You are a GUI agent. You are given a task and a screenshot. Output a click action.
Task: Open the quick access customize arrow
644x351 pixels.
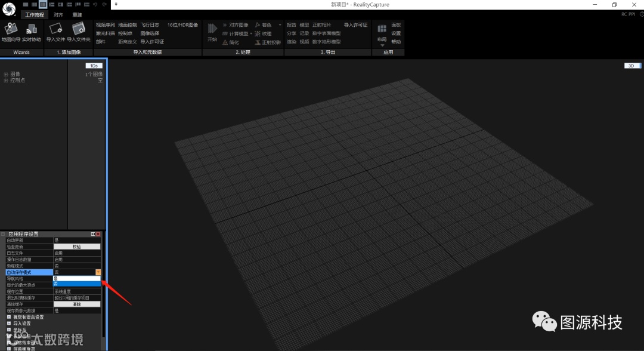(116, 5)
